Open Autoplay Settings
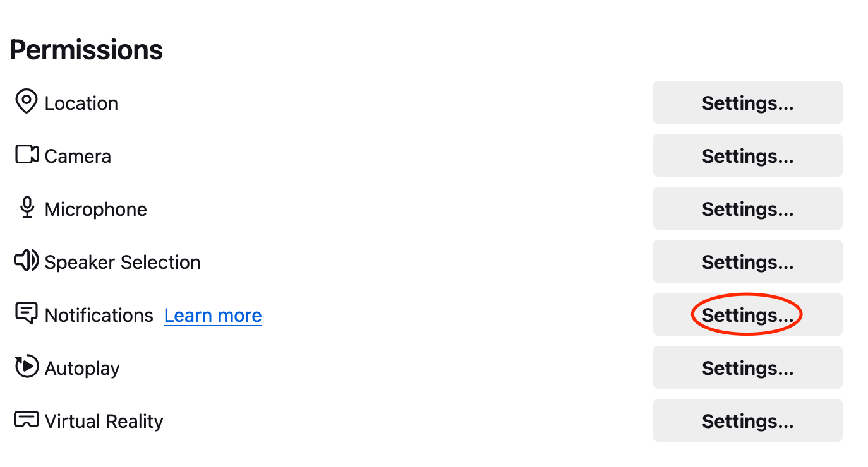Screen dimensions: 868x467 tap(747, 367)
